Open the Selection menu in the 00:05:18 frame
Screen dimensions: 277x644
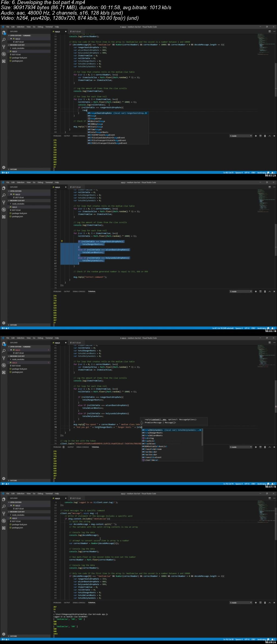point(21,182)
